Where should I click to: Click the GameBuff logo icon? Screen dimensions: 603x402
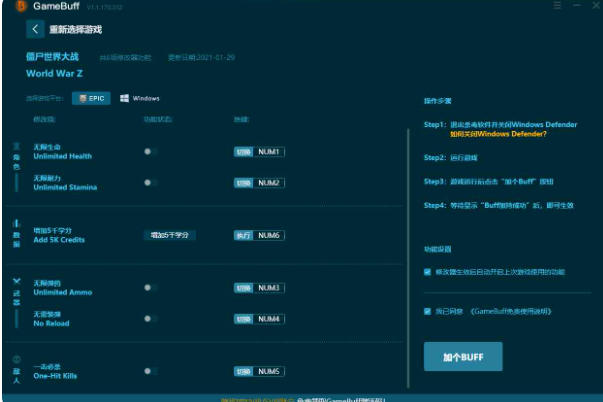pyautogui.click(x=22, y=6)
